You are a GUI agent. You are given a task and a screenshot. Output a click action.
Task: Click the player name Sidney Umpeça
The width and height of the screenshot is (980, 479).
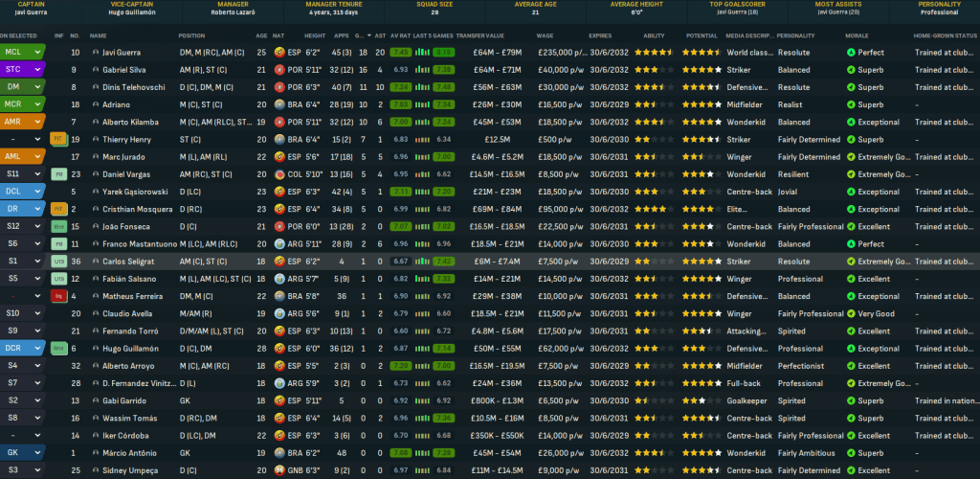coord(131,469)
